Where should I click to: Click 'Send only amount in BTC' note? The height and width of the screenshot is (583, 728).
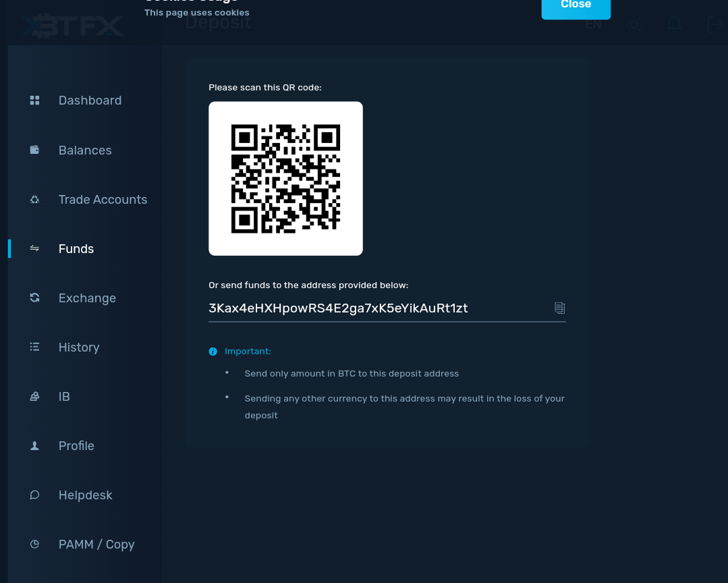click(352, 374)
